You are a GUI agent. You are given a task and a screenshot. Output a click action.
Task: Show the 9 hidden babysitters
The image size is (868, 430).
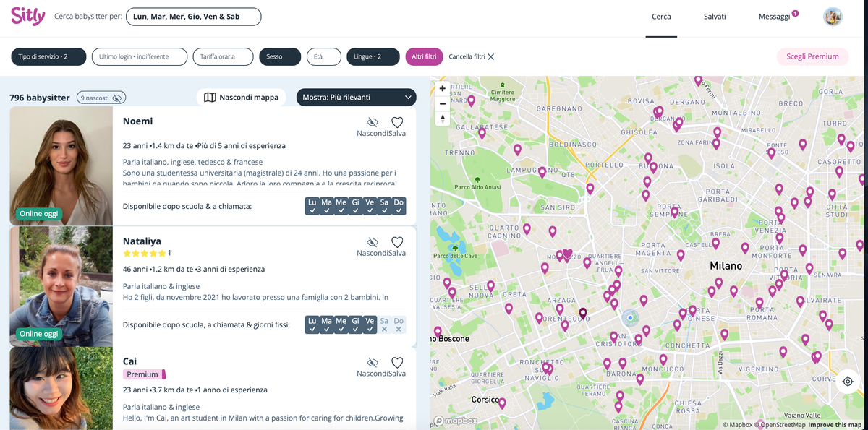click(x=101, y=98)
